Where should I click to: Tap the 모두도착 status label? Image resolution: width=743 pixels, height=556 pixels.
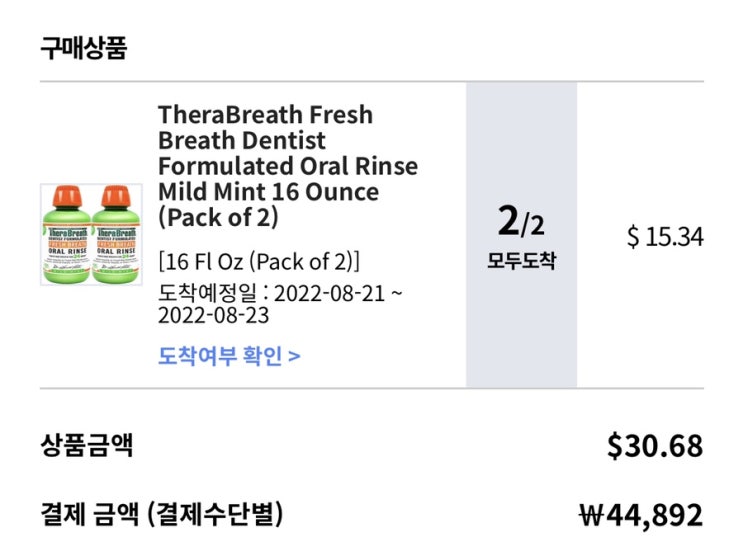click(x=521, y=262)
